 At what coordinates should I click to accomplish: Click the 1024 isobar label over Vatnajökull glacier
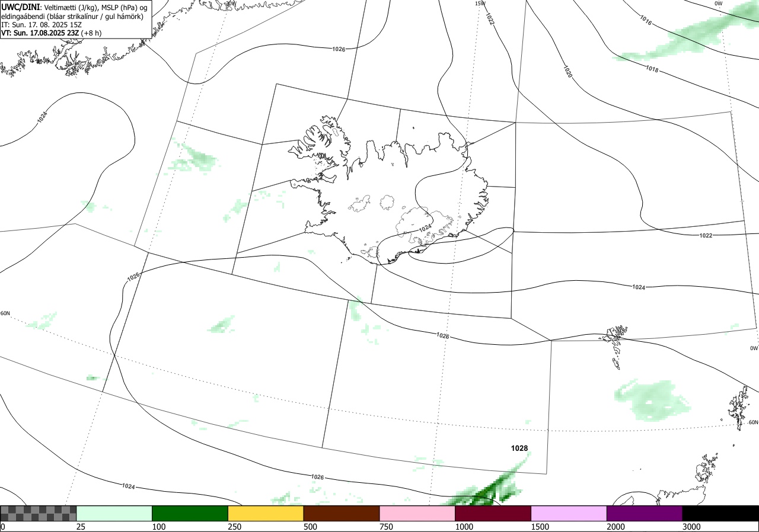(x=425, y=228)
